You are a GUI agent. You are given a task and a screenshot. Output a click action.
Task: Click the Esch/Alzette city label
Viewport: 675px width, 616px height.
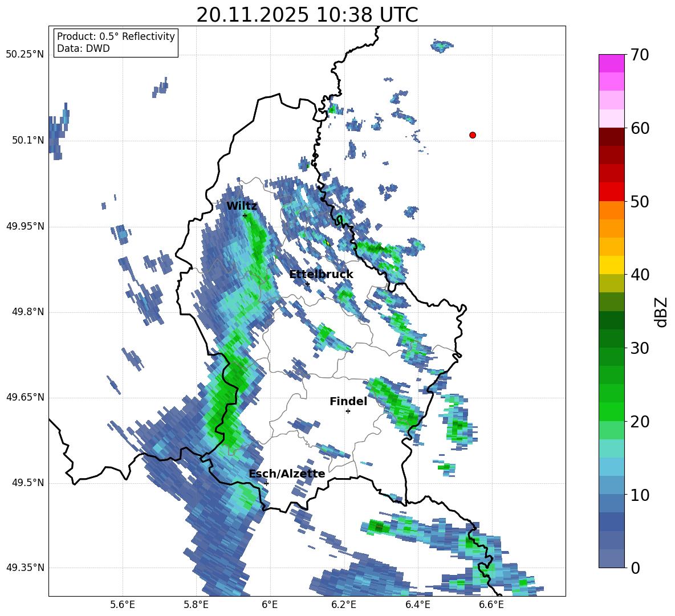pyautogui.click(x=287, y=474)
